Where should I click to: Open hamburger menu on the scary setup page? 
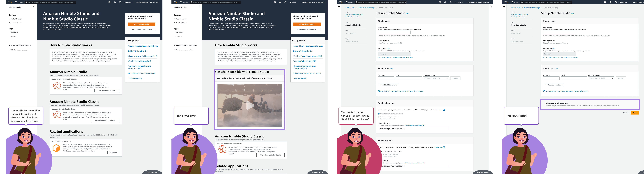point(339,7)
